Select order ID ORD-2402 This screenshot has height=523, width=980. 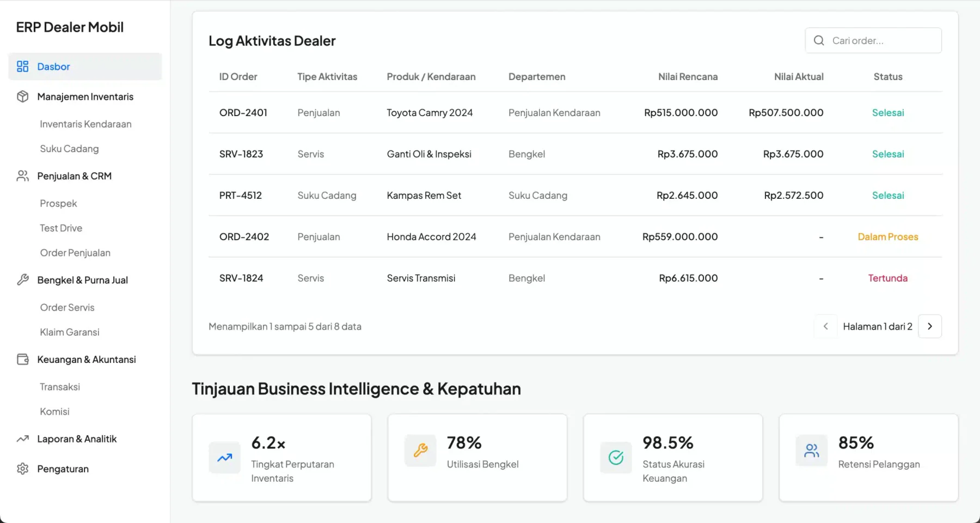[244, 237]
